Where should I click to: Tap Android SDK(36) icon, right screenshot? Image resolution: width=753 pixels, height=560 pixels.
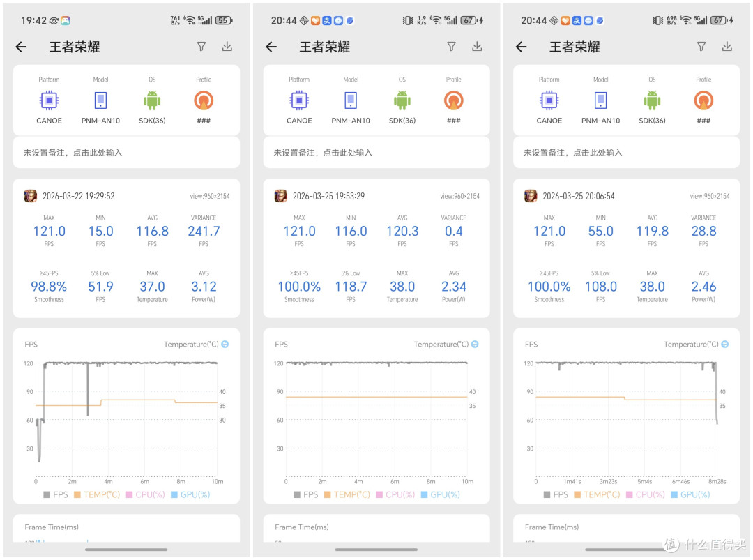click(x=652, y=101)
